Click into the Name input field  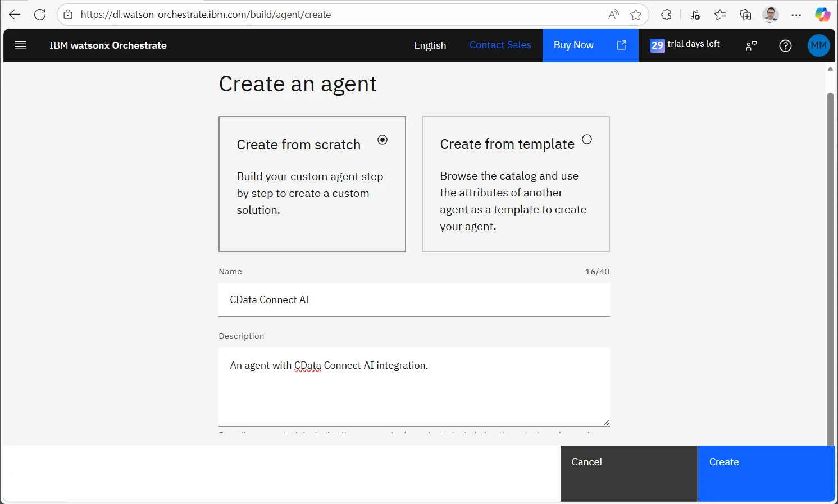click(414, 300)
